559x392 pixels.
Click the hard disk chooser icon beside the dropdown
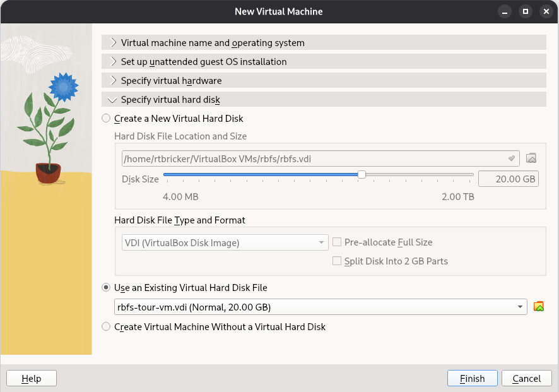click(x=538, y=306)
